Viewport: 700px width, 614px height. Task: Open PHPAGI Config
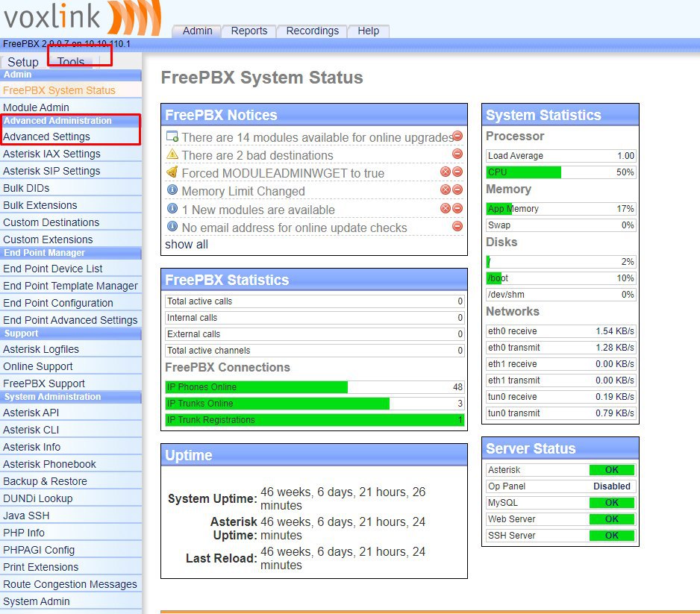71,550
